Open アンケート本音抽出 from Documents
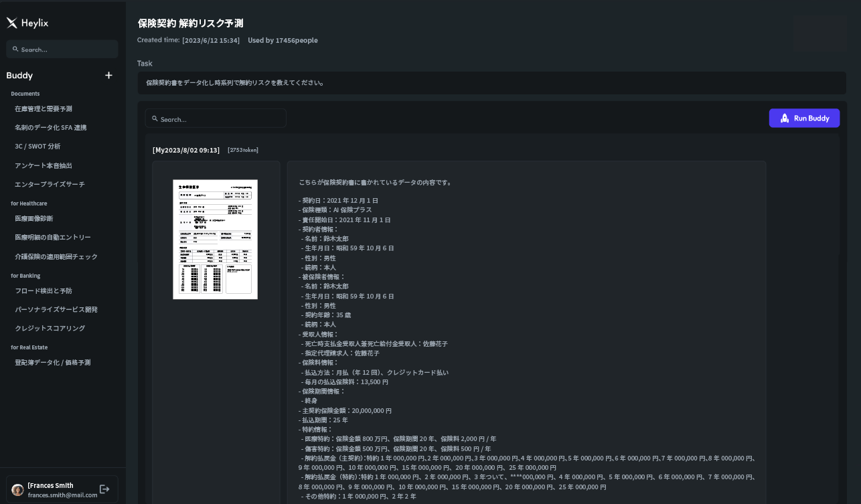The height and width of the screenshot is (504, 861). tap(44, 165)
